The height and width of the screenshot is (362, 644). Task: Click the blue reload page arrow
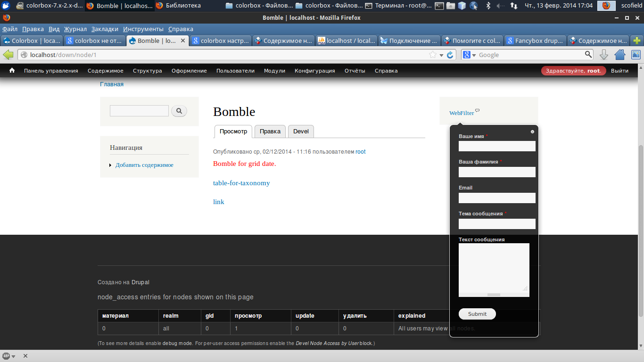coord(450,55)
